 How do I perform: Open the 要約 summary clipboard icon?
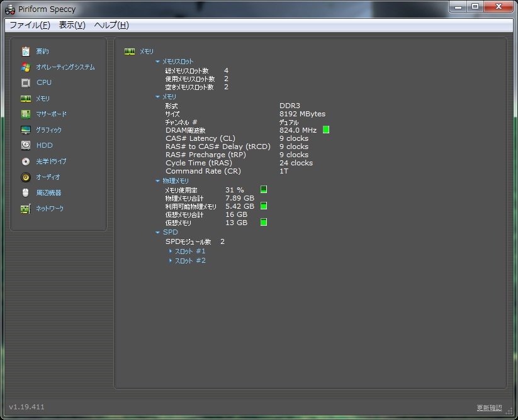point(26,51)
